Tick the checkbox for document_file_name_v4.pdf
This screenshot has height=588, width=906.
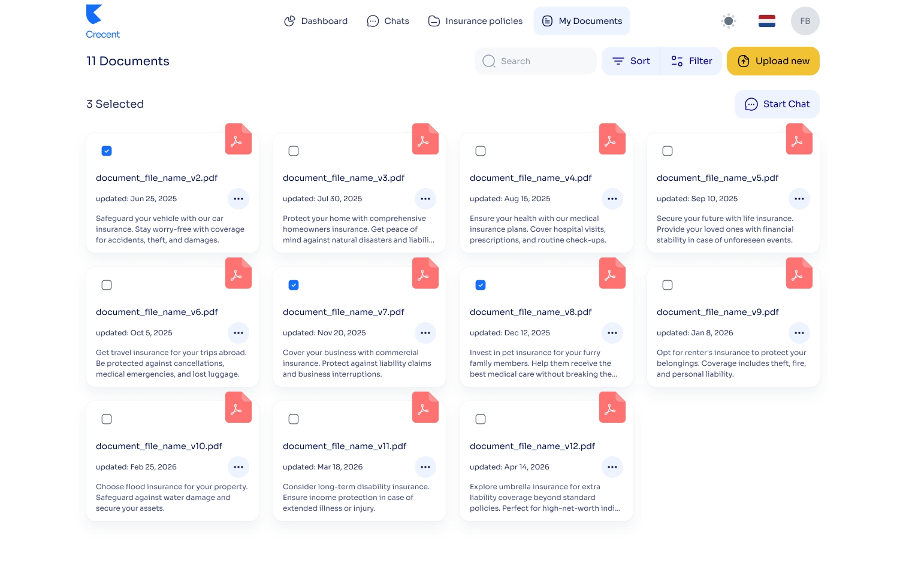point(481,151)
